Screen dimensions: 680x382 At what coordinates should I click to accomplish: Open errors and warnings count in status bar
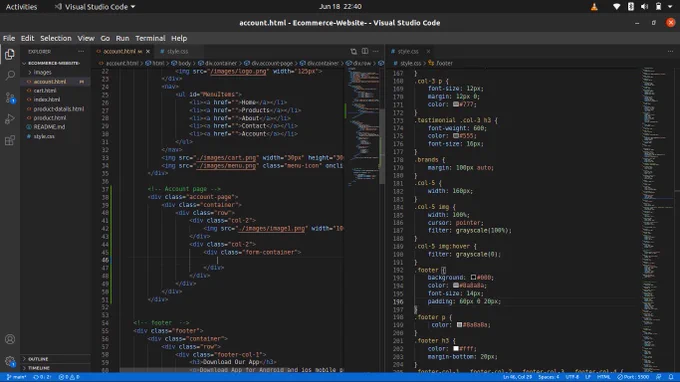pyautogui.click(x=69, y=377)
